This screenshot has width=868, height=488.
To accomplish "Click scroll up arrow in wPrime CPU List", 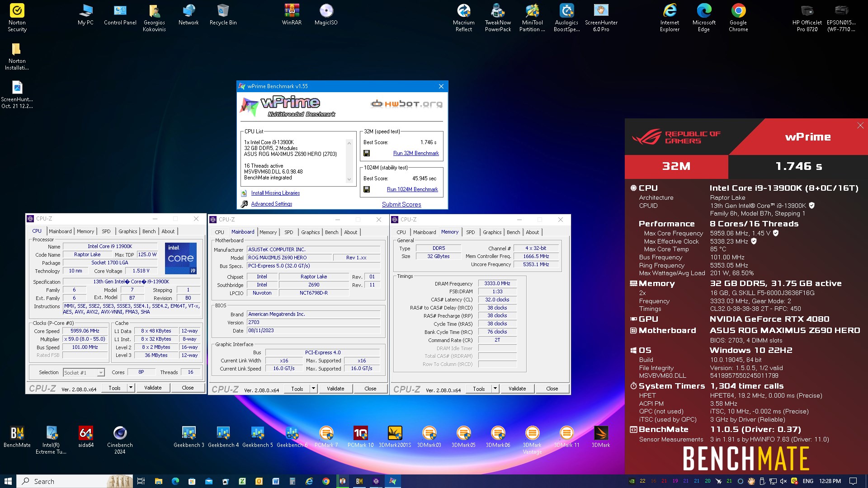I will [x=349, y=143].
